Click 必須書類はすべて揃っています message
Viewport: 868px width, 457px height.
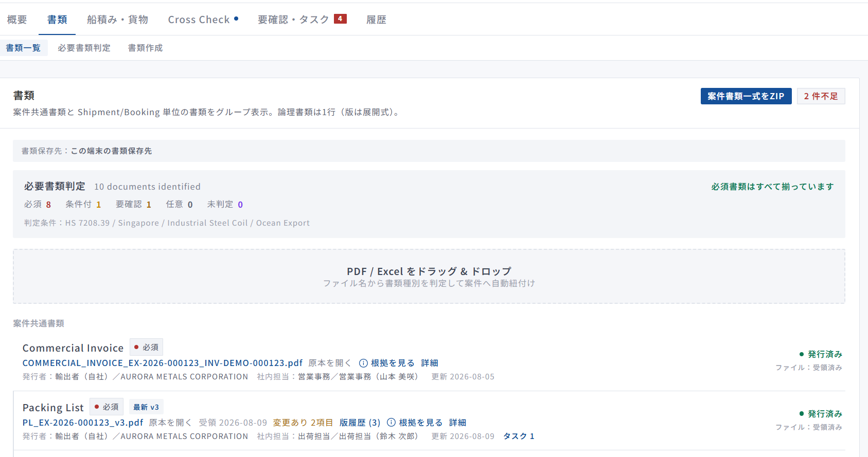click(772, 187)
